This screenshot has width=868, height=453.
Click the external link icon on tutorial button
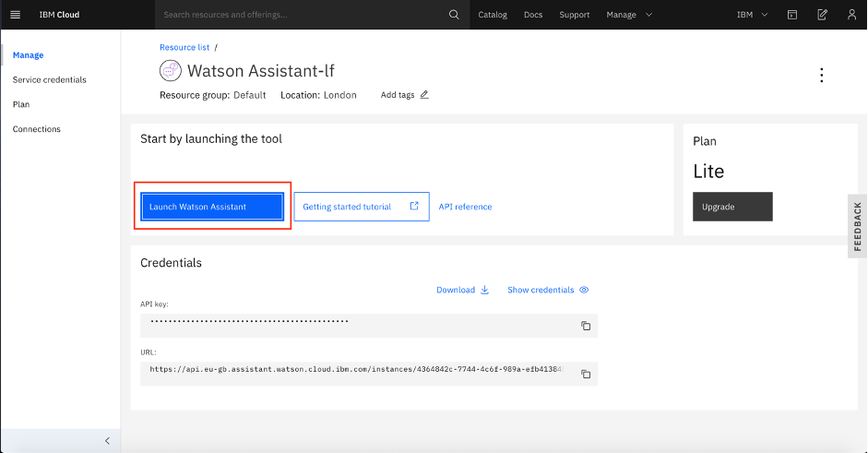(414, 206)
